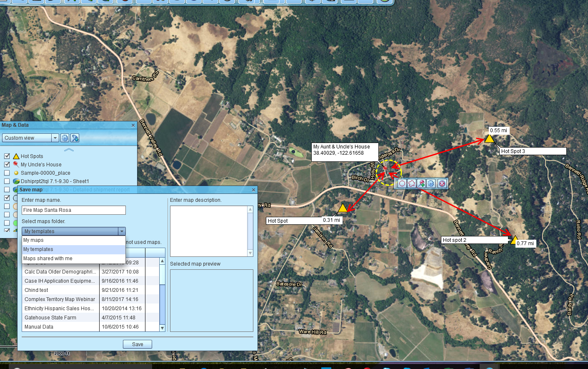This screenshot has width=588, height=369.
Task: Choose My templates from folder list
Action: coord(74,249)
